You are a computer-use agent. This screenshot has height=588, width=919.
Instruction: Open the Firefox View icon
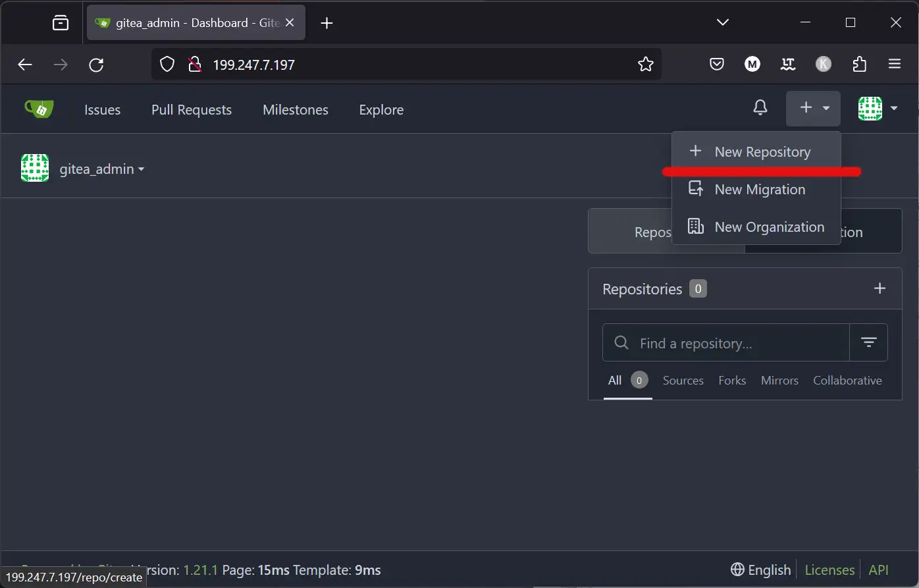click(61, 23)
